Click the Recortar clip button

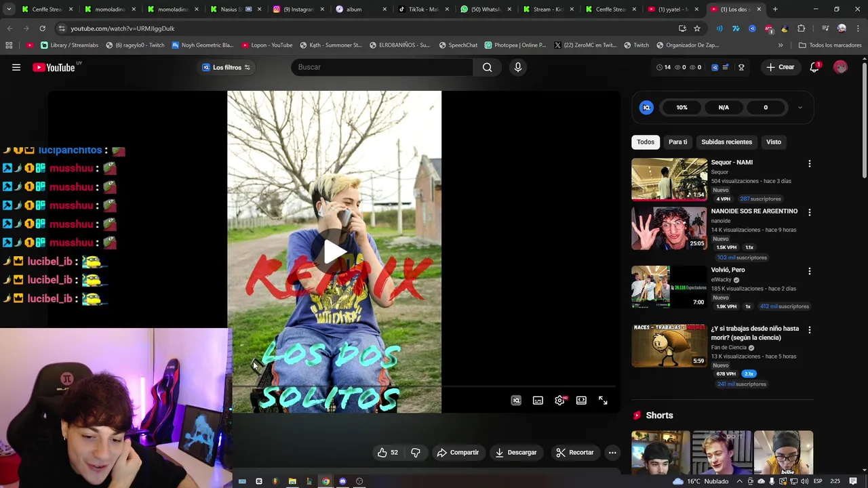point(575,452)
